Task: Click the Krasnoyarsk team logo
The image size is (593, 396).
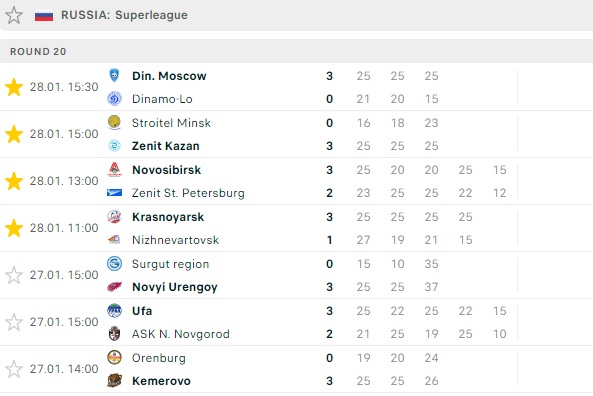Action: click(x=114, y=217)
